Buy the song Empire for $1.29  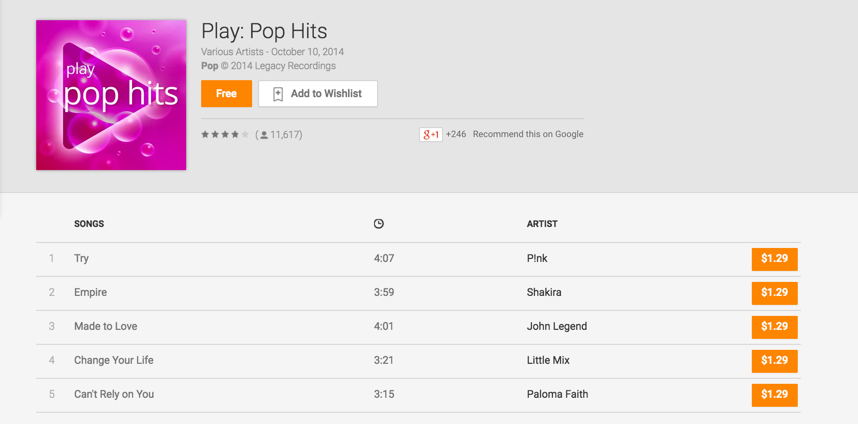point(774,293)
